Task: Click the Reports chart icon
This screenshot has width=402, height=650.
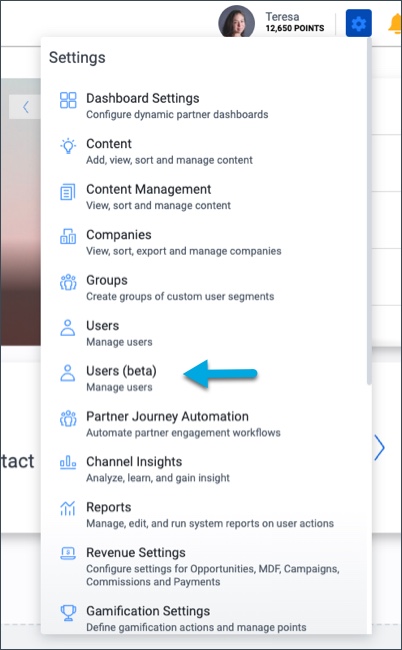Action: click(x=68, y=508)
